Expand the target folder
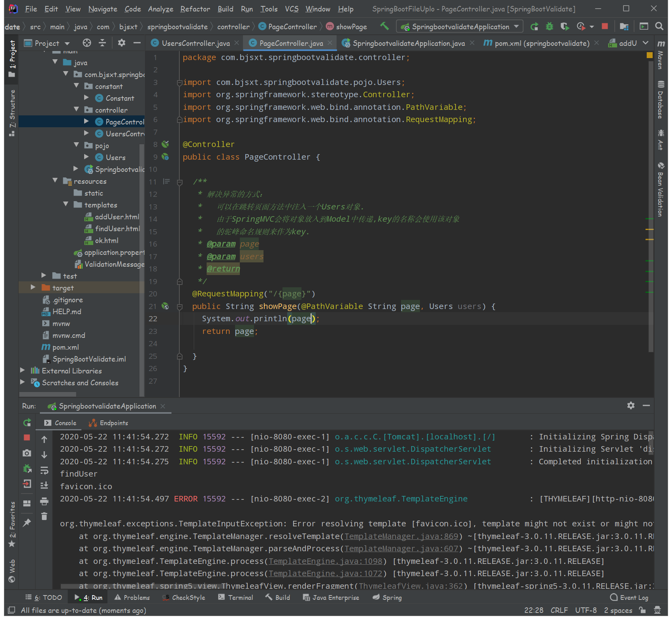The width and height of the screenshot is (672, 620). (x=33, y=287)
